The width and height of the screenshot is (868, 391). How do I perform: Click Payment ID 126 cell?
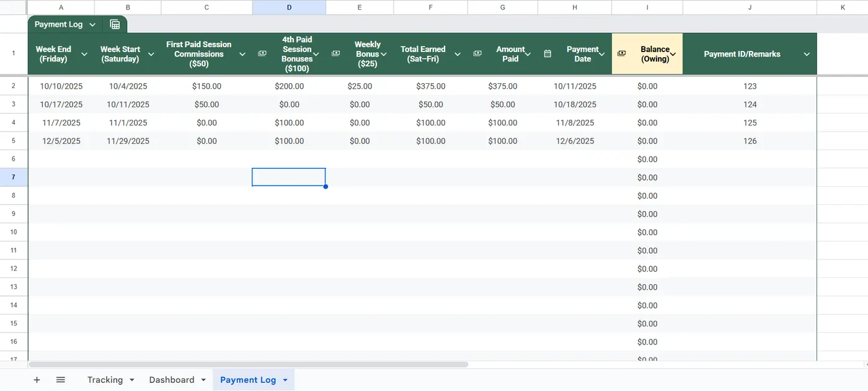coord(750,141)
